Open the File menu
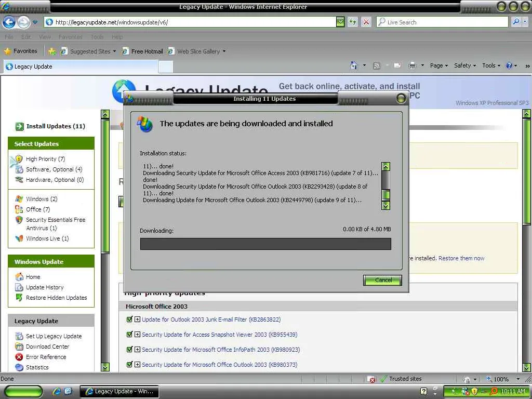The width and height of the screenshot is (532, 399). pos(9,37)
